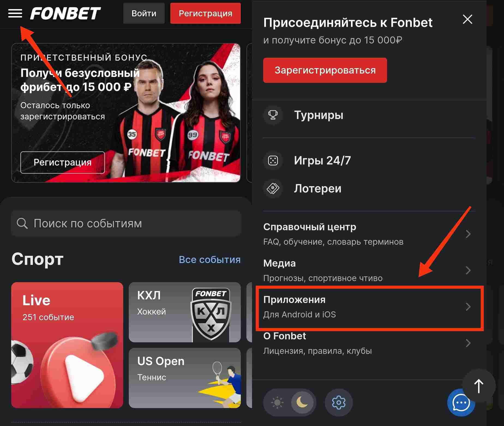This screenshot has height=426, width=504.
Task: Click '251 событие' text on Live card
Action: click(x=48, y=317)
